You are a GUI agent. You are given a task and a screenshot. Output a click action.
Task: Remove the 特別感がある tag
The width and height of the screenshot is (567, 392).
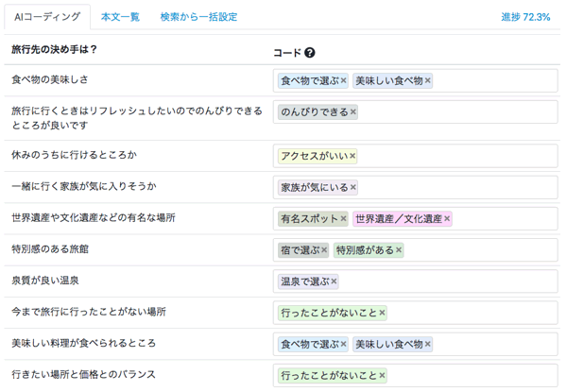point(399,250)
